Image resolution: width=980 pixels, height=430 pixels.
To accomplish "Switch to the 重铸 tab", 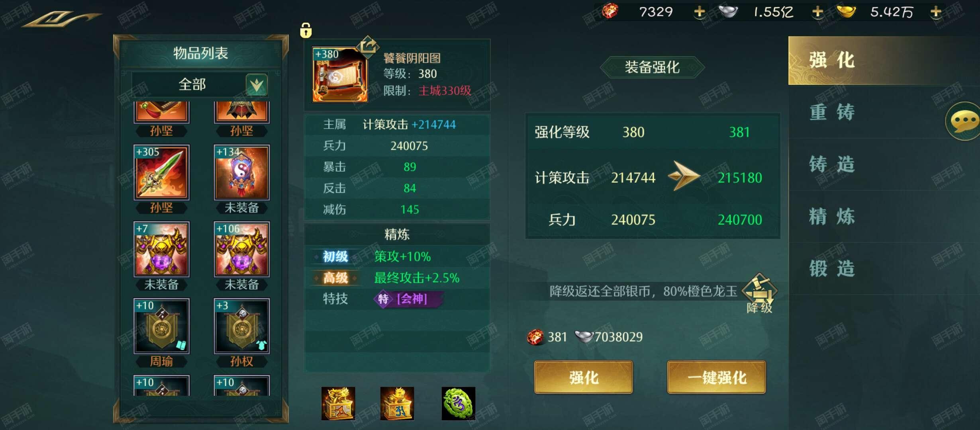I will 832,112.
